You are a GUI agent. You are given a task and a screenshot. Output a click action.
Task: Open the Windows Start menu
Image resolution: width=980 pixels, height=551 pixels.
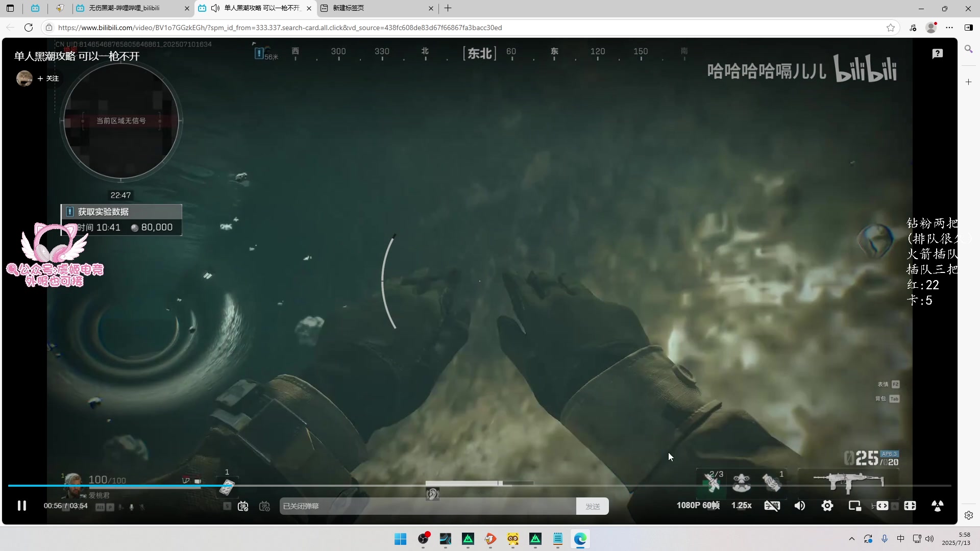click(x=401, y=539)
